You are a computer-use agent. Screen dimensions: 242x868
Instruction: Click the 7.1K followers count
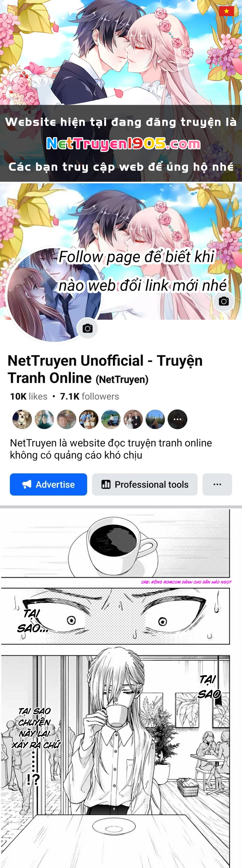pyautogui.click(x=90, y=396)
